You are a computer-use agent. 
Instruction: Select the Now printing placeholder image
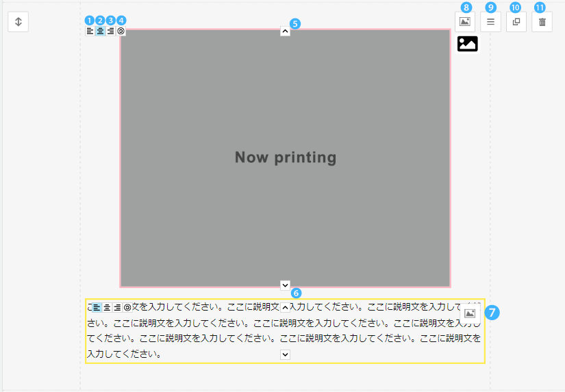pyautogui.click(x=285, y=157)
